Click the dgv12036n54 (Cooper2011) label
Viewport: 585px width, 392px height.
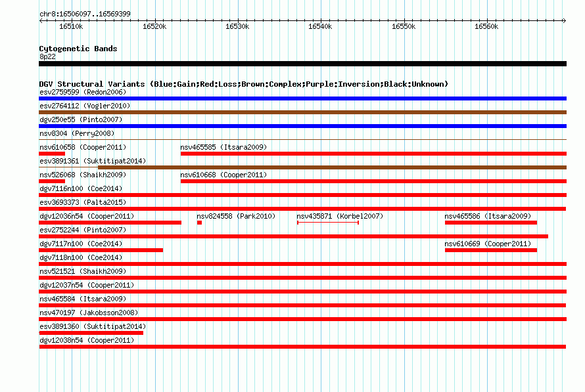point(87,216)
